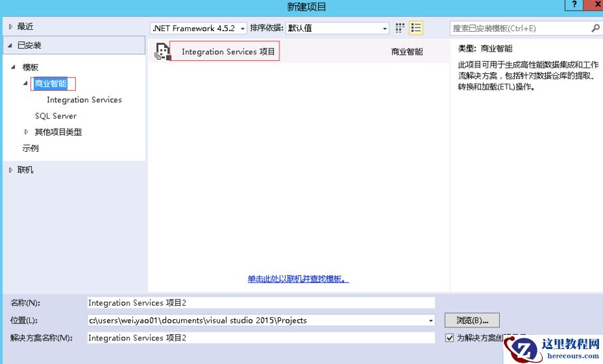This screenshot has height=364, width=603.
Task: Click 商业智能 type label in template row
Action: (407, 52)
